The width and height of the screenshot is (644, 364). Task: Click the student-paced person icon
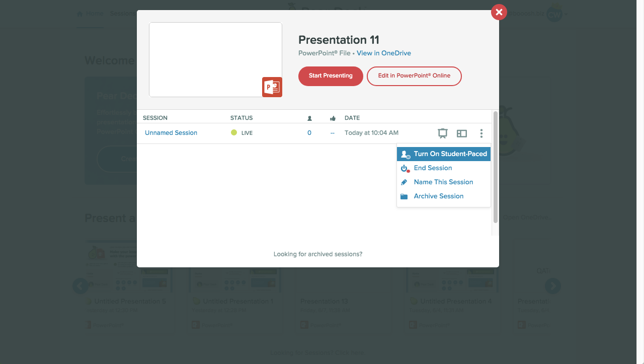[x=405, y=155]
